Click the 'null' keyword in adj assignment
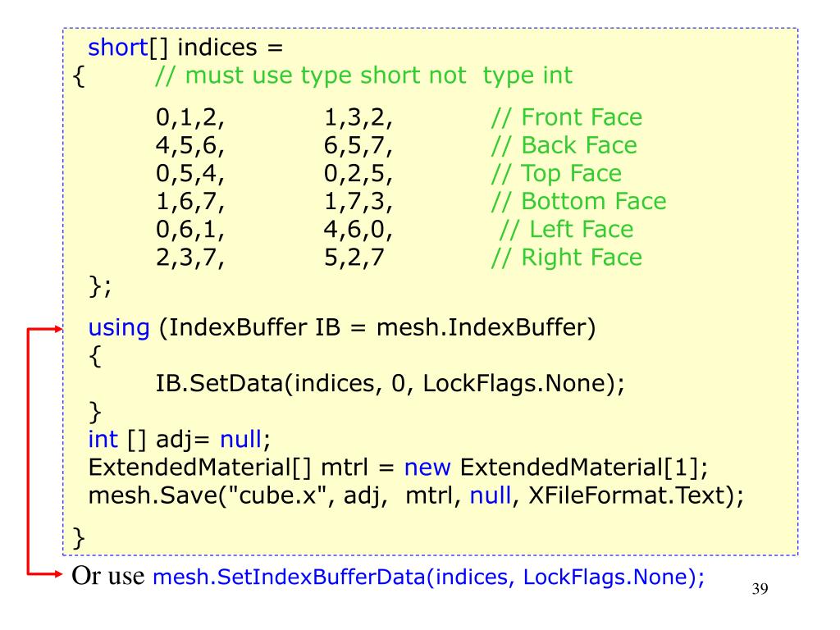840x630 pixels. pos(240,440)
